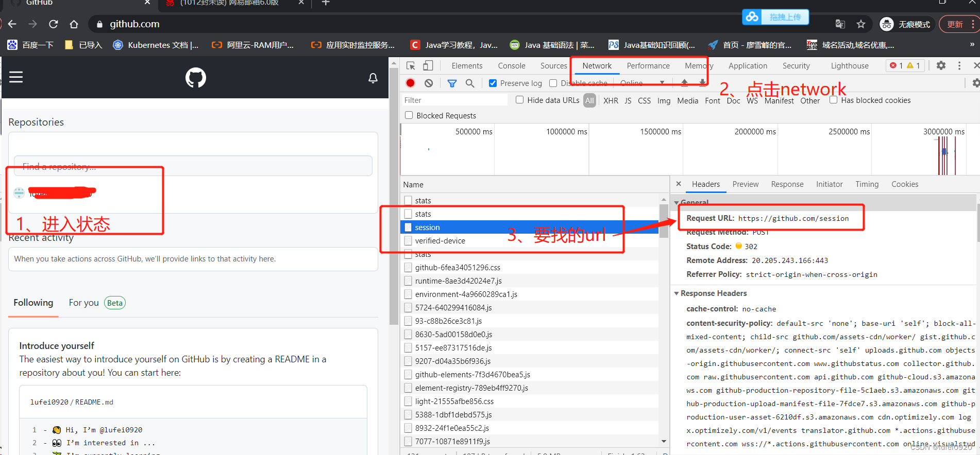Open a new browser tab with plus button
The width and height of the screenshot is (980, 455).
pyautogui.click(x=326, y=3)
